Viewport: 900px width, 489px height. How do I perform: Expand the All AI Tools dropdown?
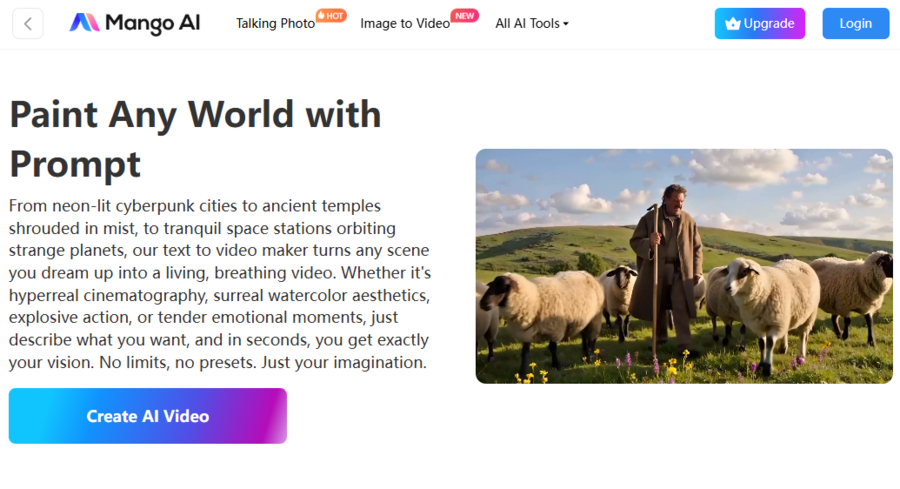click(527, 24)
